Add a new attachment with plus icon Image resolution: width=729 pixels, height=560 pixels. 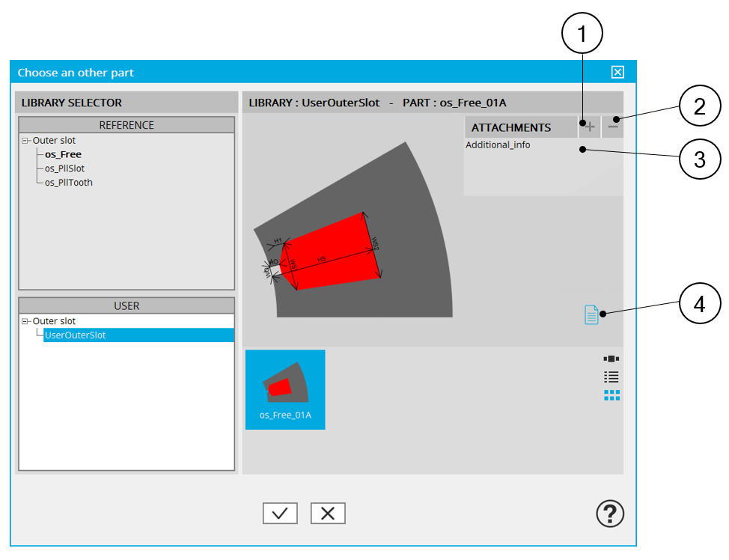click(x=589, y=127)
